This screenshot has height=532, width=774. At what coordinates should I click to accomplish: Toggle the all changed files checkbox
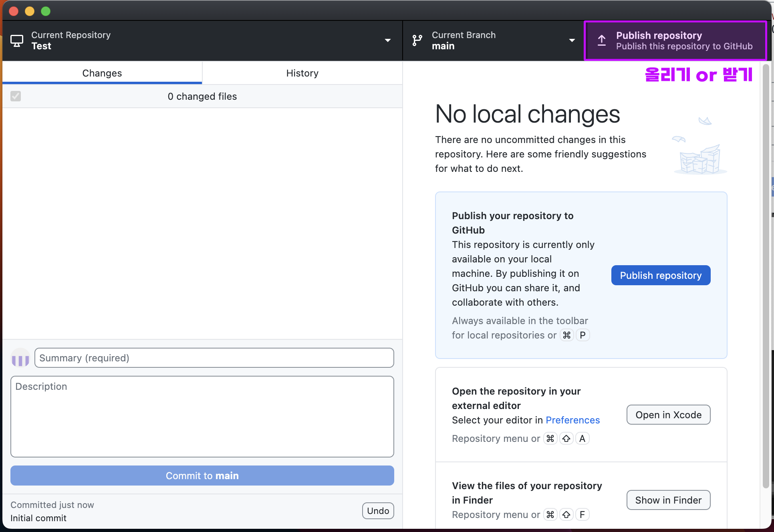tap(16, 96)
